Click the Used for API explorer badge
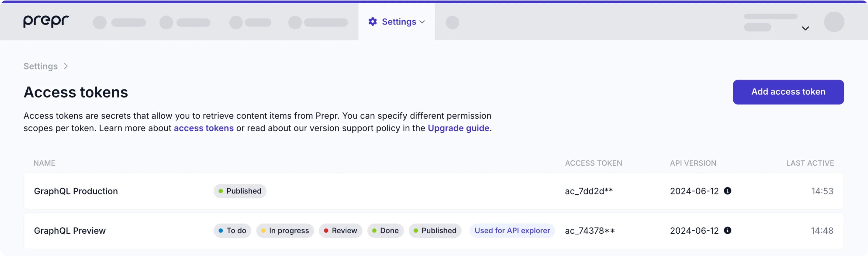Image resolution: width=868 pixels, height=256 pixels. click(512, 231)
